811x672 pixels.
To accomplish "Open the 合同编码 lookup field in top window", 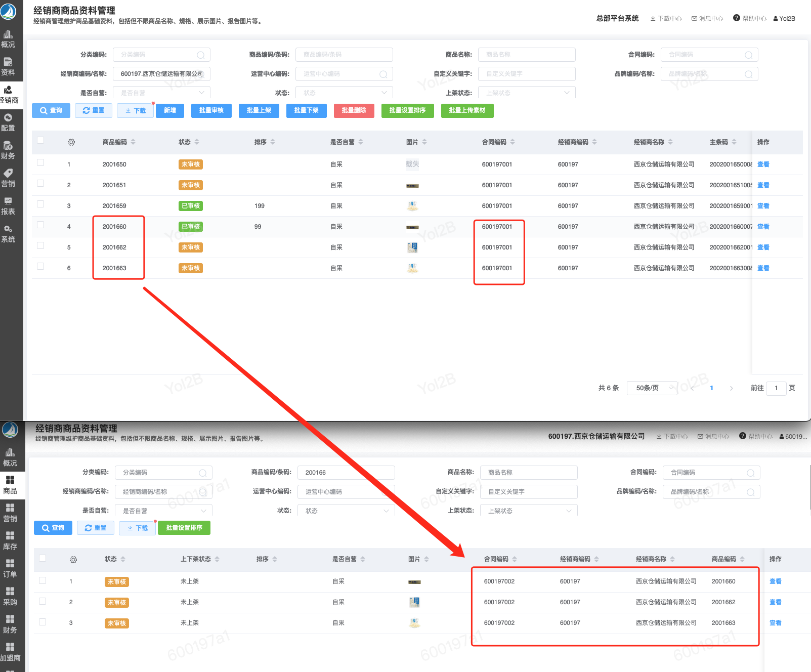I will (x=709, y=55).
